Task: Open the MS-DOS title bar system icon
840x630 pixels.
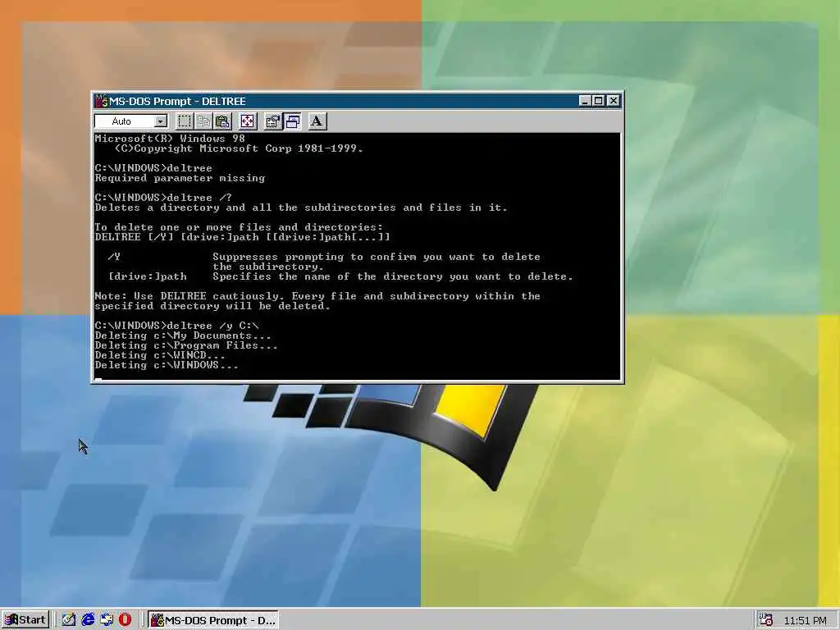Action: (101, 101)
